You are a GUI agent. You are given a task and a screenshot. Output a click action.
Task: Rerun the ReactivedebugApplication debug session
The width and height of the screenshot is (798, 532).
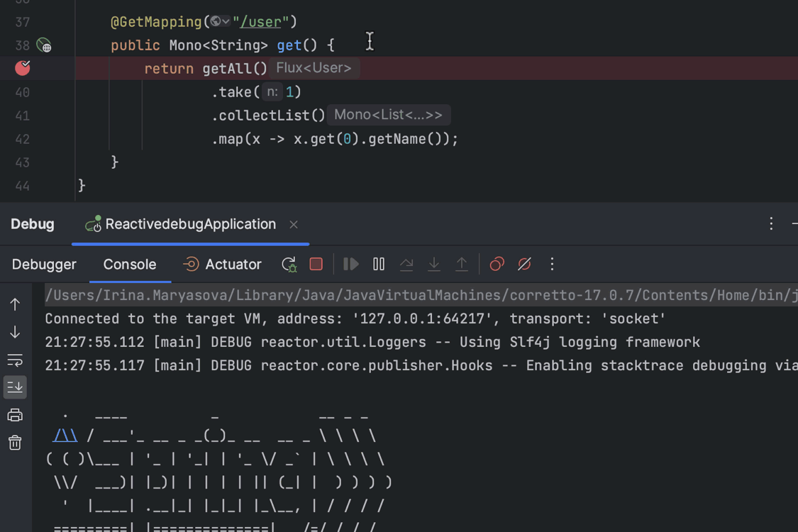pyautogui.click(x=289, y=264)
